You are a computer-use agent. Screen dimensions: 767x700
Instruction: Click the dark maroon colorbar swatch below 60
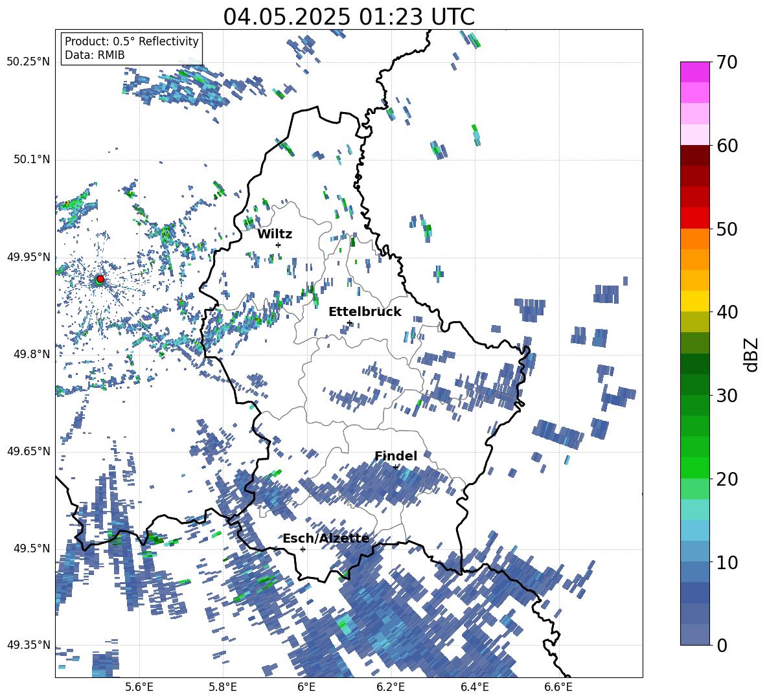694,155
